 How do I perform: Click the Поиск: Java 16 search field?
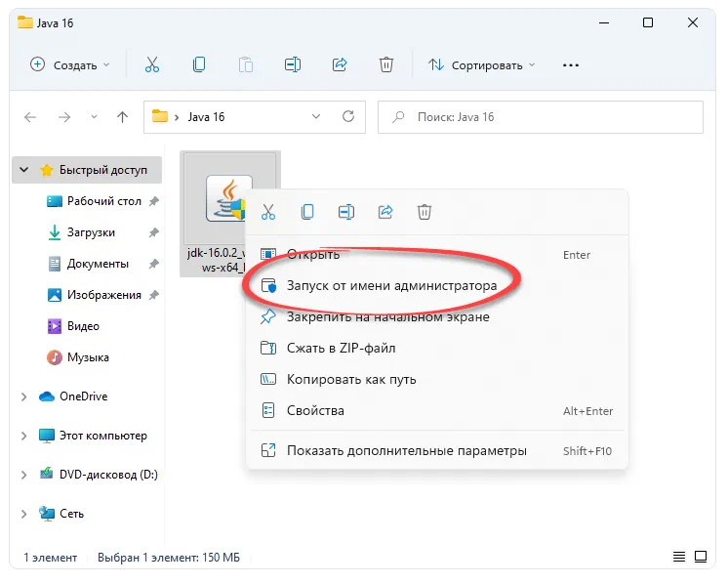click(541, 117)
